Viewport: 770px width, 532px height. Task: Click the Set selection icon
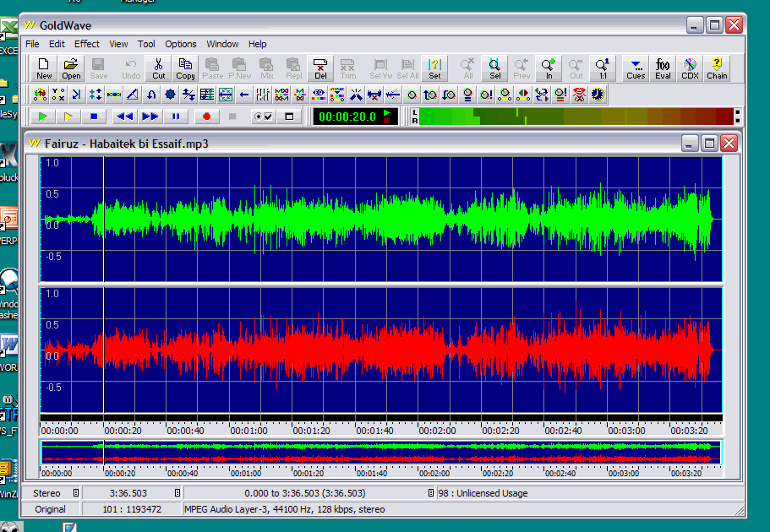tap(434, 68)
